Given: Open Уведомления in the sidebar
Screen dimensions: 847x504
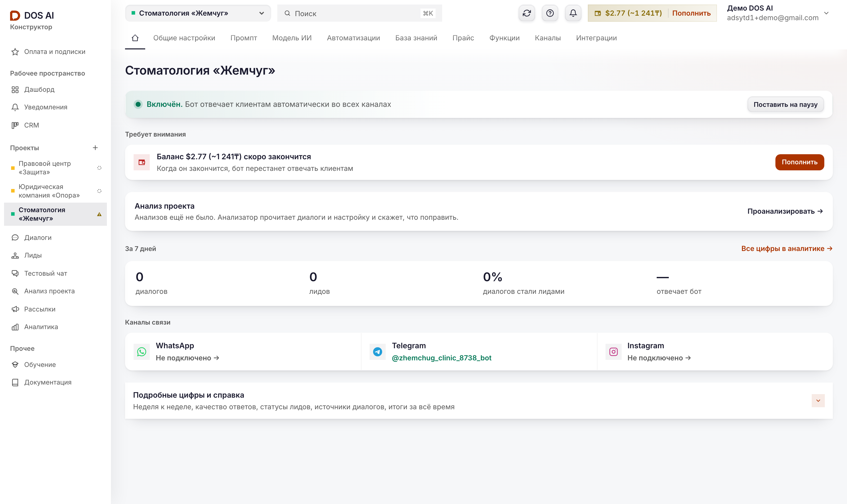Looking at the screenshot, I should pos(55,107).
